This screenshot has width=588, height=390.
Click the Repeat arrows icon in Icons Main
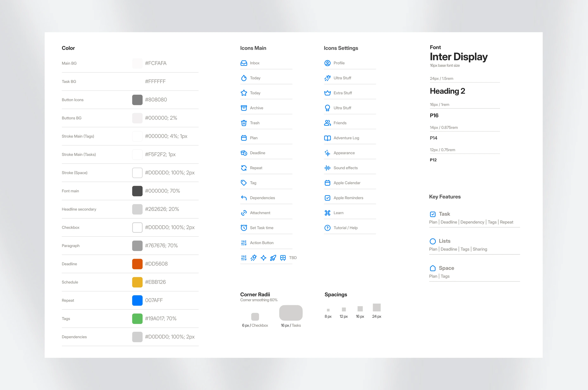coord(244,168)
